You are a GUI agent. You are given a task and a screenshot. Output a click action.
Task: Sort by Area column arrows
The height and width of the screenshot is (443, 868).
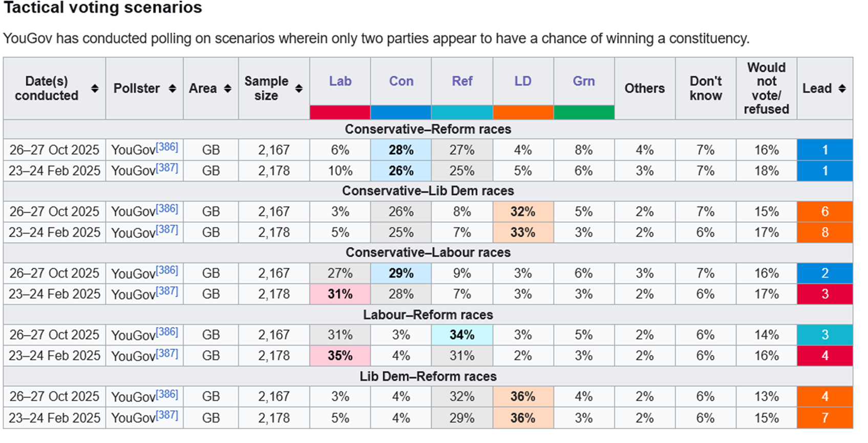[228, 89]
